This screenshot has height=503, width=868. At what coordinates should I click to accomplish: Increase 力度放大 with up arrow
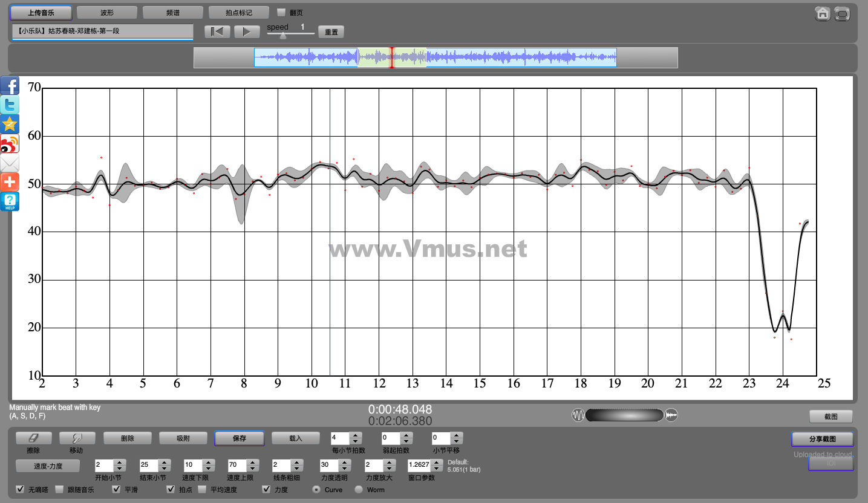coord(389,462)
